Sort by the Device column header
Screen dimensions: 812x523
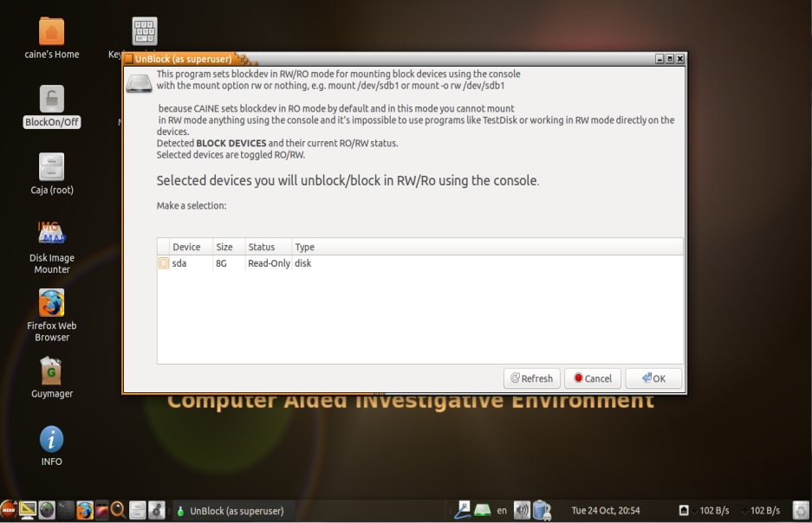tap(191, 247)
